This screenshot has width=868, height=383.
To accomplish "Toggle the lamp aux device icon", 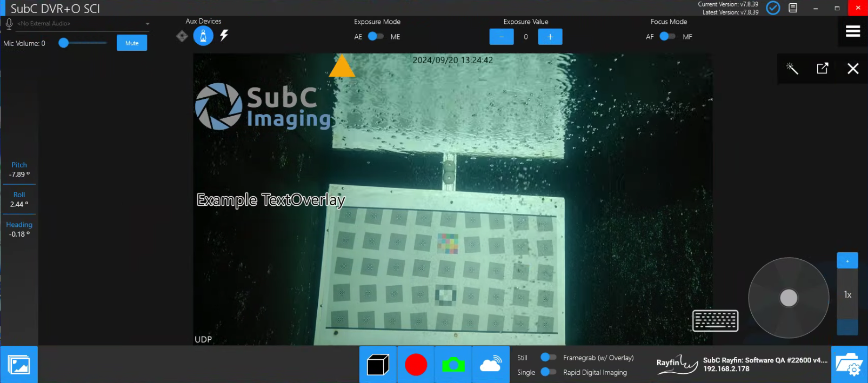I will point(203,36).
